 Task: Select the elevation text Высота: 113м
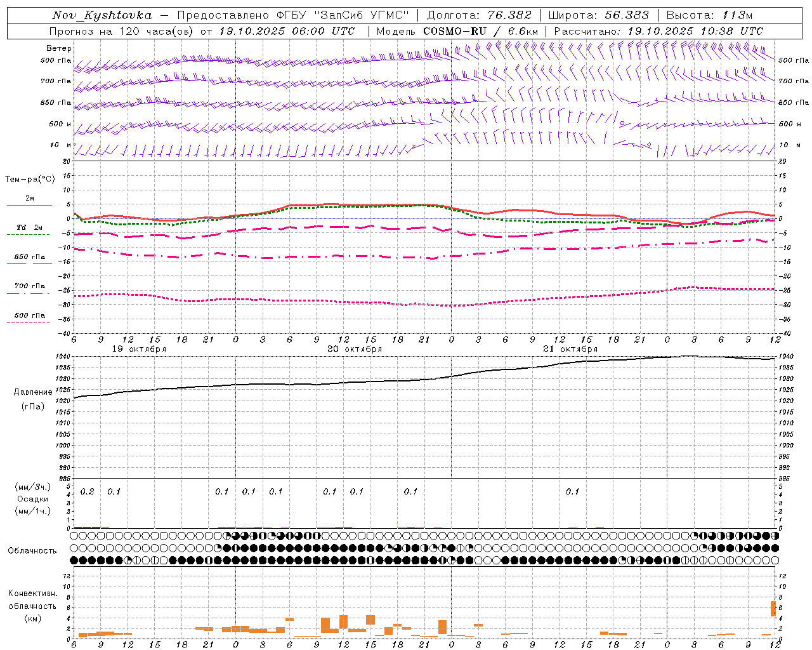(x=709, y=15)
